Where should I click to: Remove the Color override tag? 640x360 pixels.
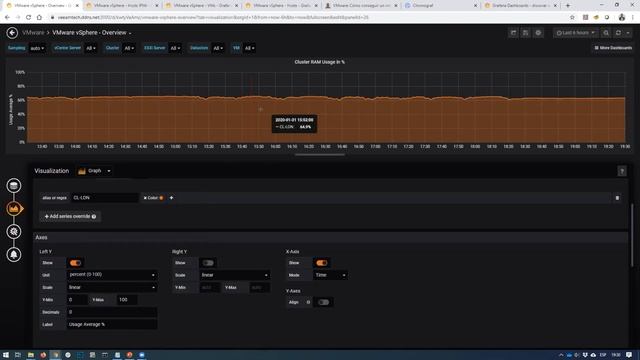point(145,198)
